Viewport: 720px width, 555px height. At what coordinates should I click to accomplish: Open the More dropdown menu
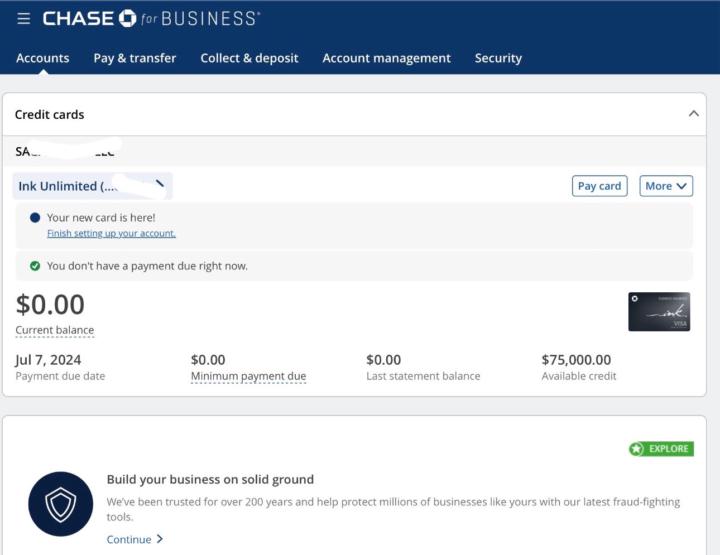(x=666, y=186)
